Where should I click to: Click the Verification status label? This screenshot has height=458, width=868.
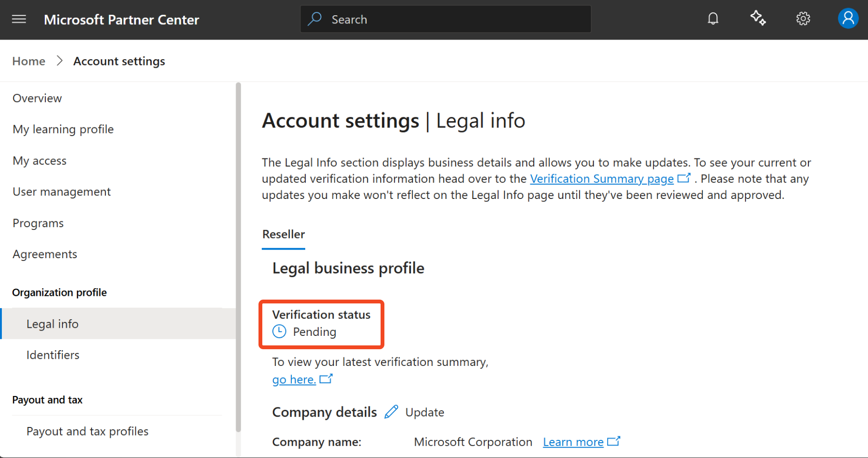click(321, 314)
